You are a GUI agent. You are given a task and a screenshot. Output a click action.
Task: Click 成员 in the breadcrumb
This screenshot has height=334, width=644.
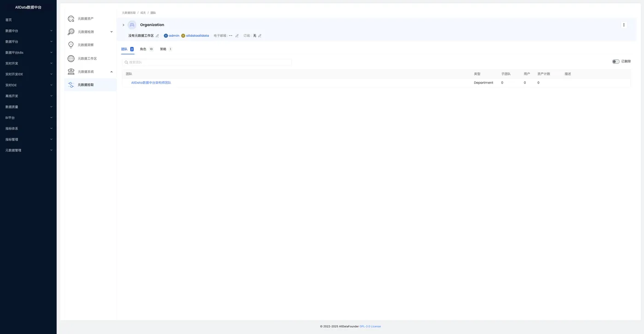click(143, 13)
